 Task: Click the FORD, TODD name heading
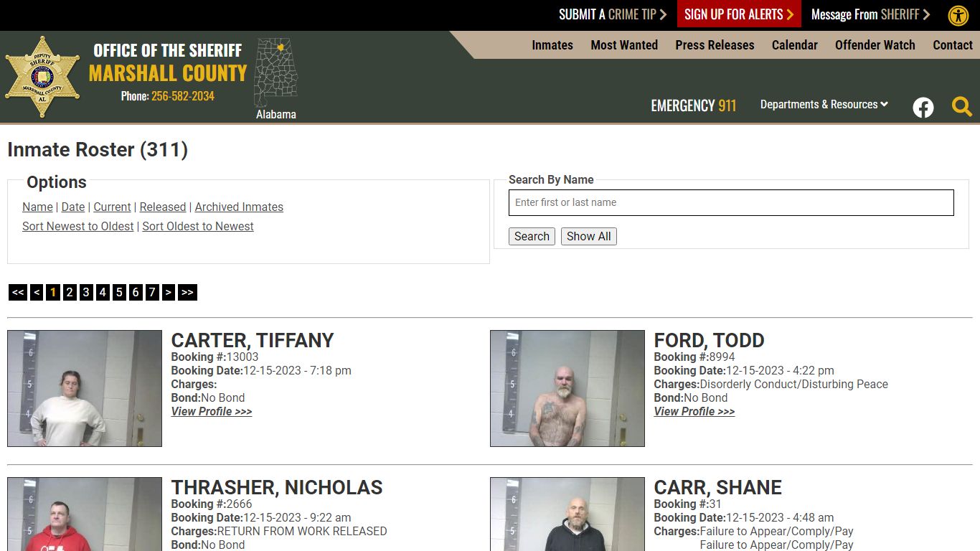pos(710,340)
